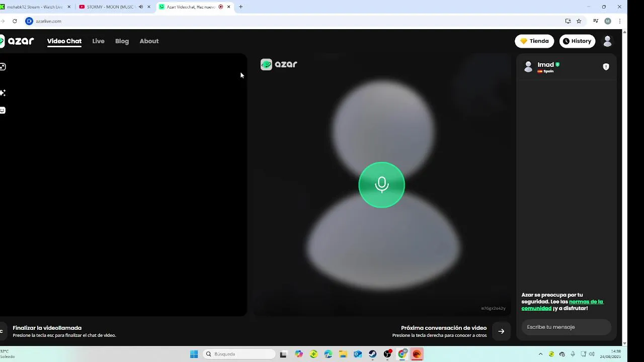Image resolution: width=644 pixels, height=362 pixels.
Task: Click the picture-in-picture icon in left sidebar
Action: pos(3,67)
